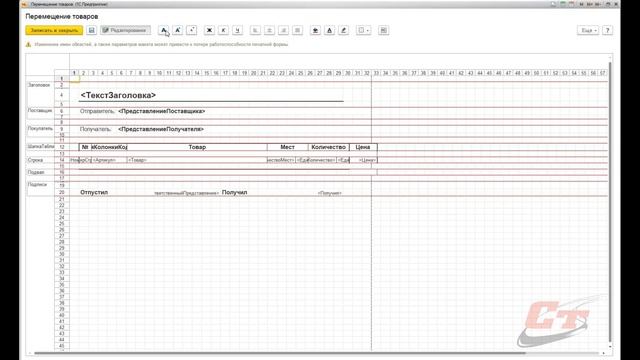Select the 'Мест' table header cell
Screen dimensions: 640x360
(x=287, y=147)
